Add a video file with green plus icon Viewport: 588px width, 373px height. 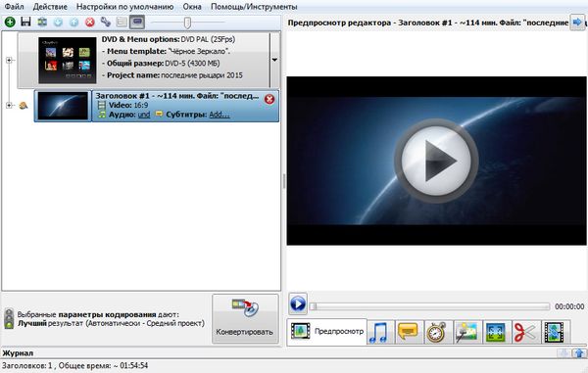pos(10,23)
